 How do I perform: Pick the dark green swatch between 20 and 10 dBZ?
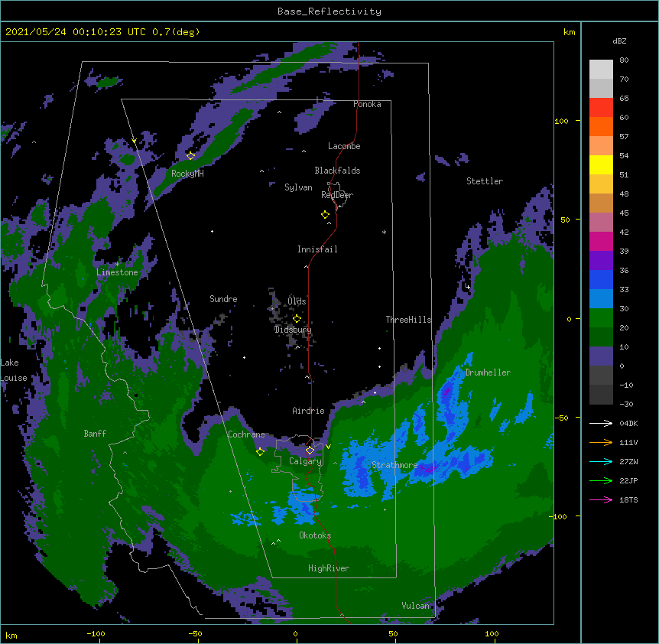(601, 337)
